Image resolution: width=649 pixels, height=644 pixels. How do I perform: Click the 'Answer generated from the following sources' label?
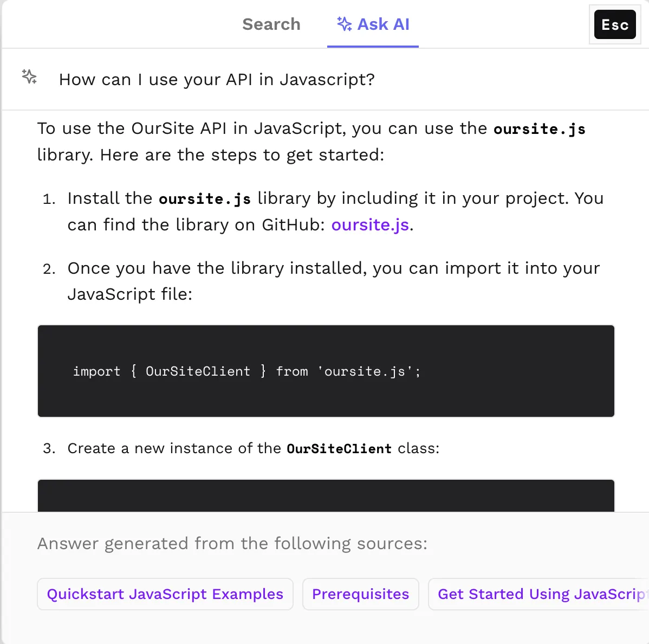click(x=232, y=543)
